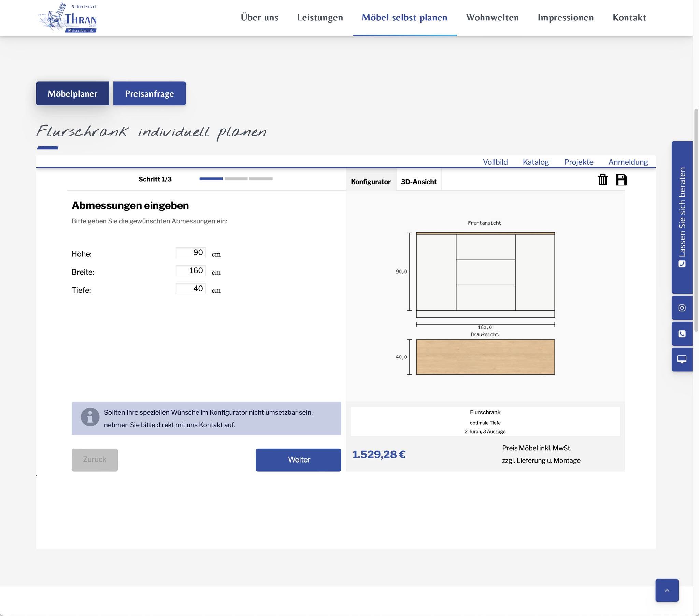Open the Wohnwelten navigation item
Screen dimensions: 699x616
[492, 17]
